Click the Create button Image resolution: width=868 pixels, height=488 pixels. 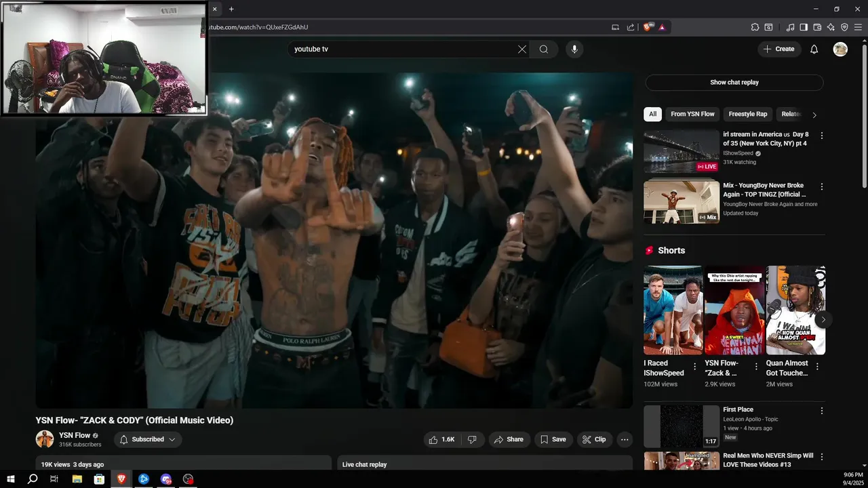[778, 49]
